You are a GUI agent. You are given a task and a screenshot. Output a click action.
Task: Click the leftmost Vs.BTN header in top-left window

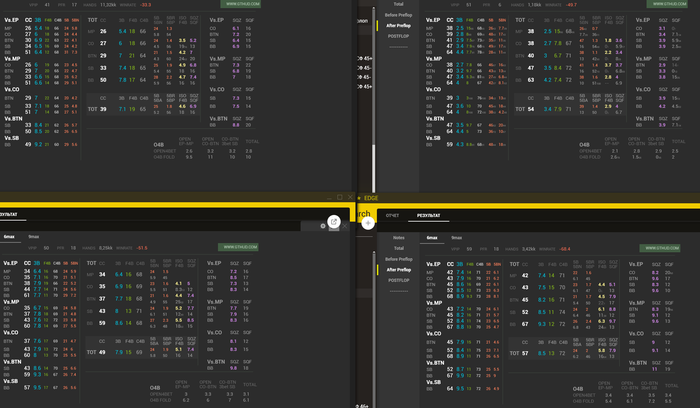[13, 119]
